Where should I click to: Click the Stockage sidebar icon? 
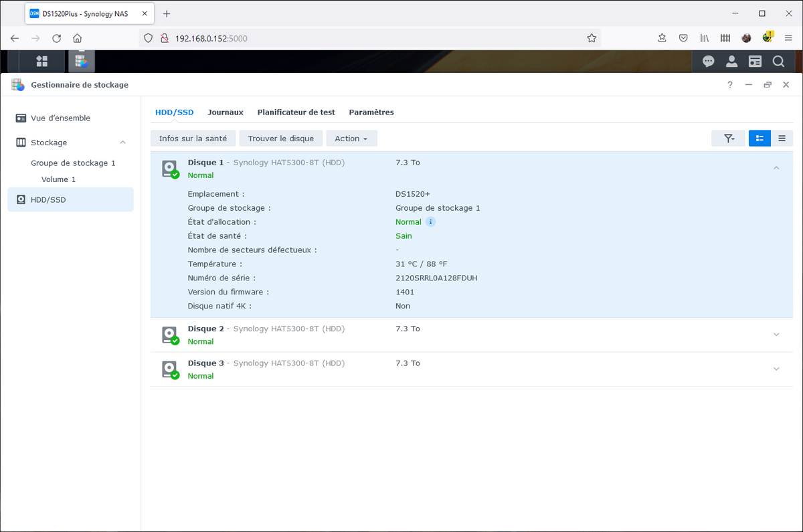point(21,143)
